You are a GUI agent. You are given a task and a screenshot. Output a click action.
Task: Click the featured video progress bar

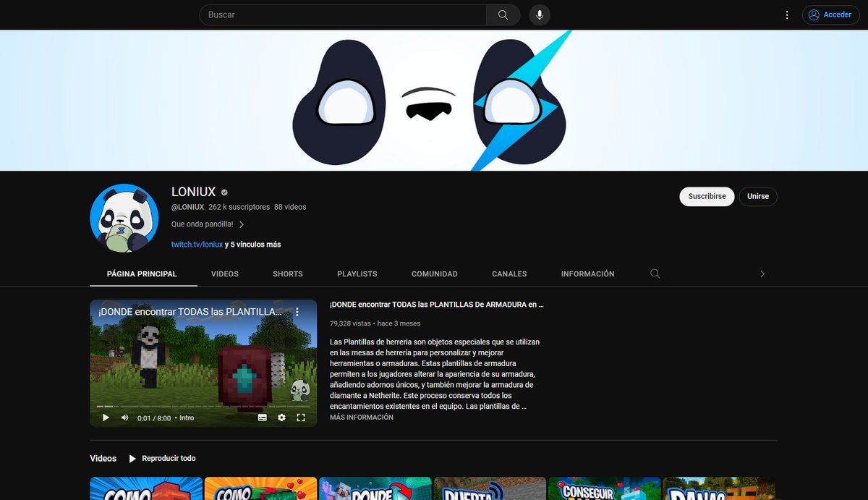pos(203,407)
